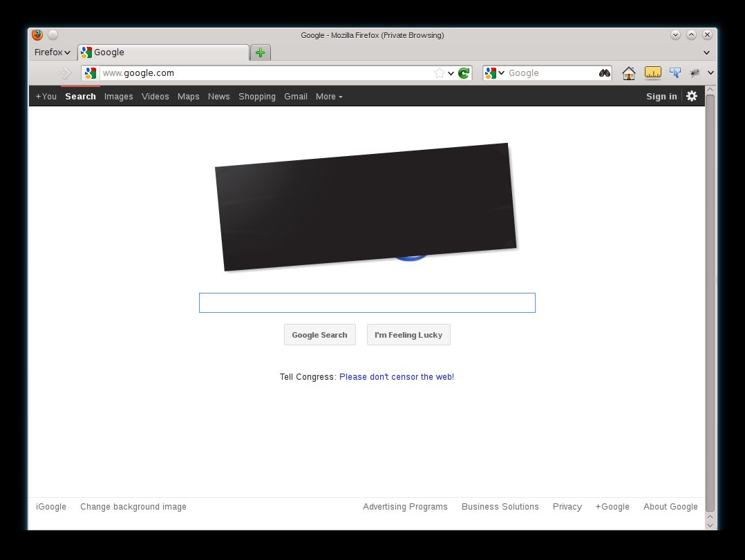Click the Google site icon in address bar
745x560 pixels.
(x=90, y=73)
